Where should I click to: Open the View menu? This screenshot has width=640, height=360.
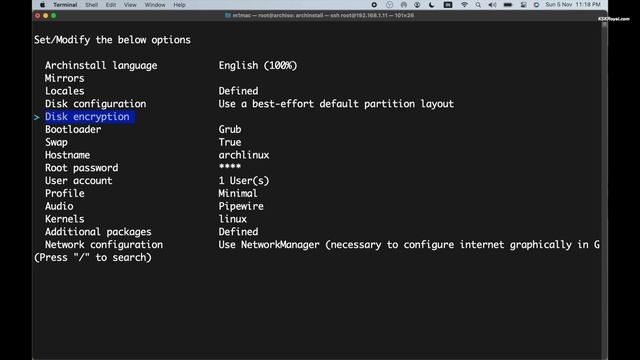[130, 5]
